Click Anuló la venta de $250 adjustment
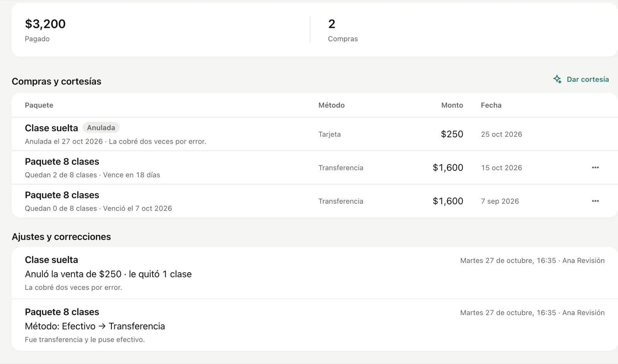 pos(108,274)
